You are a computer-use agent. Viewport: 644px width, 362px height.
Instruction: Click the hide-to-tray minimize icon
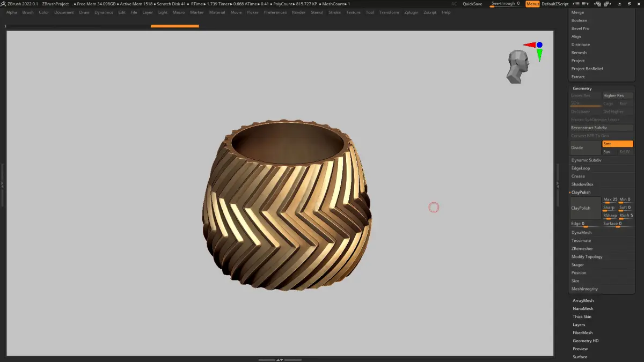pyautogui.click(x=620, y=4)
